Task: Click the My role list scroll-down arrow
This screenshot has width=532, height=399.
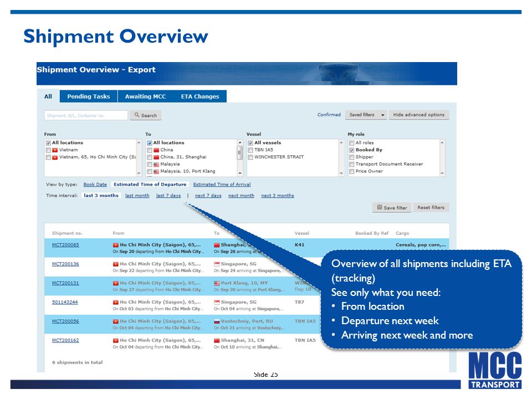Action: click(x=442, y=173)
